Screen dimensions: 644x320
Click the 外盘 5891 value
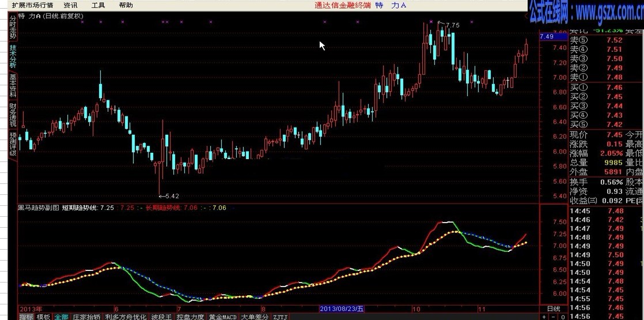pyautogui.click(x=613, y=172)
